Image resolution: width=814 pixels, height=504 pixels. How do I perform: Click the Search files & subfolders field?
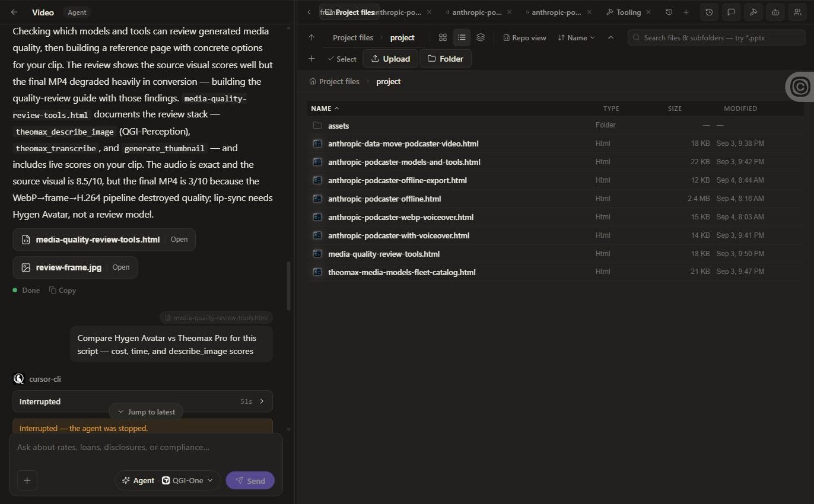tap(716, 37)
